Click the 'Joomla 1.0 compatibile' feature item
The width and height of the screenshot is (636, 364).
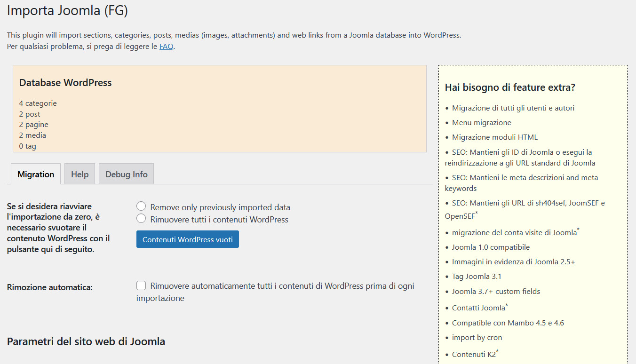click(491, 247)
